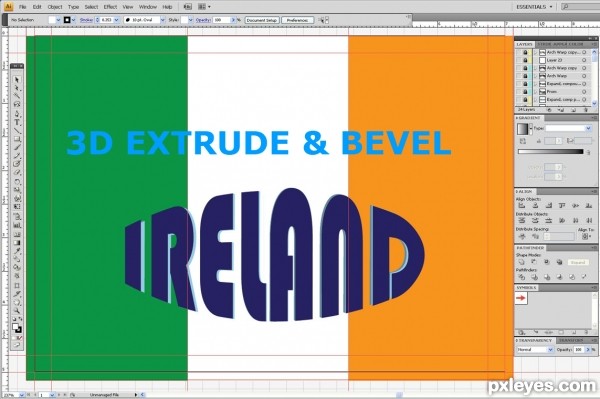Click the Transparency panel opacity field
This screenshot has height=399, width=600.
[579, 350]
